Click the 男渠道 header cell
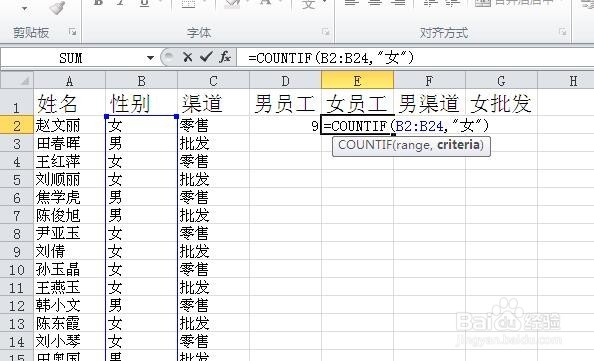Screen dimensions: 594x361 pos(429,103)
